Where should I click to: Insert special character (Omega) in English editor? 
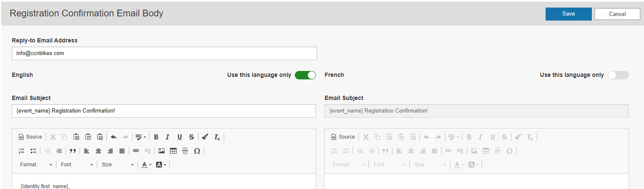coord(197,151)
